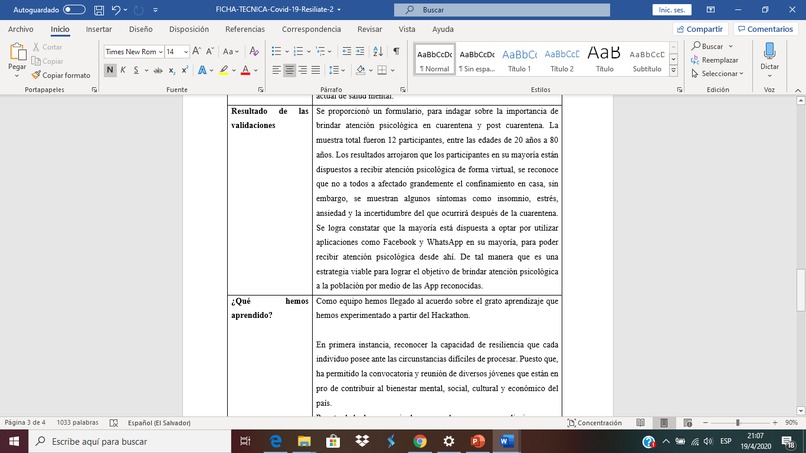This screenshot has height=453, width=806.
Task: Click the shading paint bucket icon
Action: [x=360, y=70]
